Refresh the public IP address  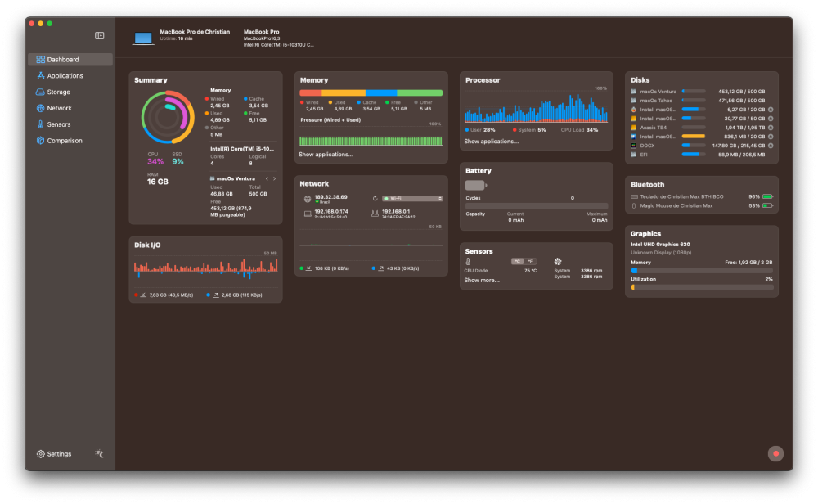click(375, 198)
